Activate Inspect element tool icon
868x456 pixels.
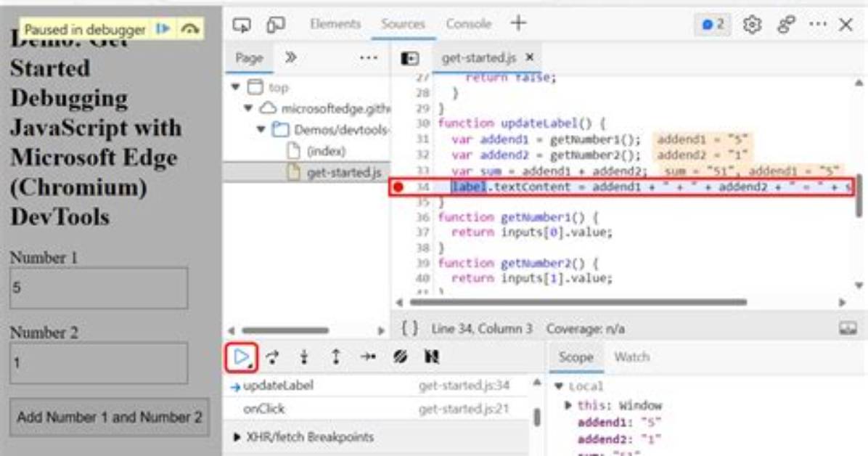pyautogui.click(x=242, y=25)
